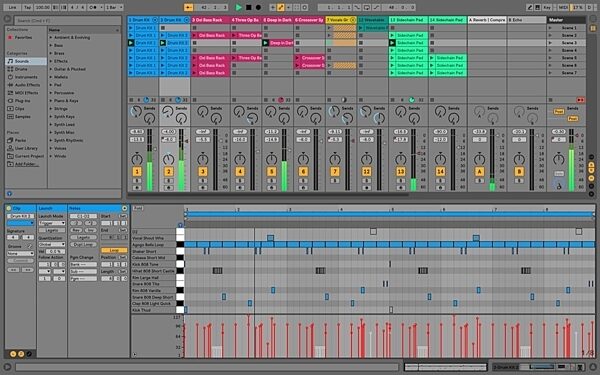Image resolution: width=600 pixels, height=375 pixels.
Task: Open Favorites in Collections
Action: tap(23, 38)
